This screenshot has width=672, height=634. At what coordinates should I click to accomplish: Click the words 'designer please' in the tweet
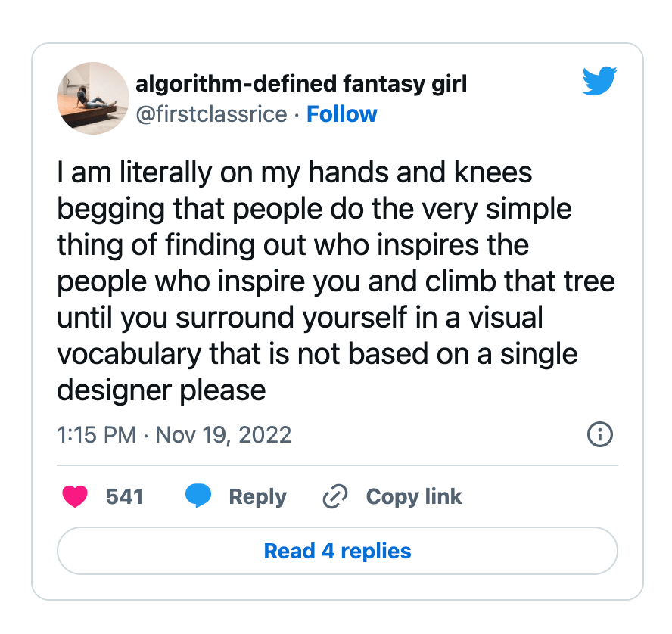point(161,390)
